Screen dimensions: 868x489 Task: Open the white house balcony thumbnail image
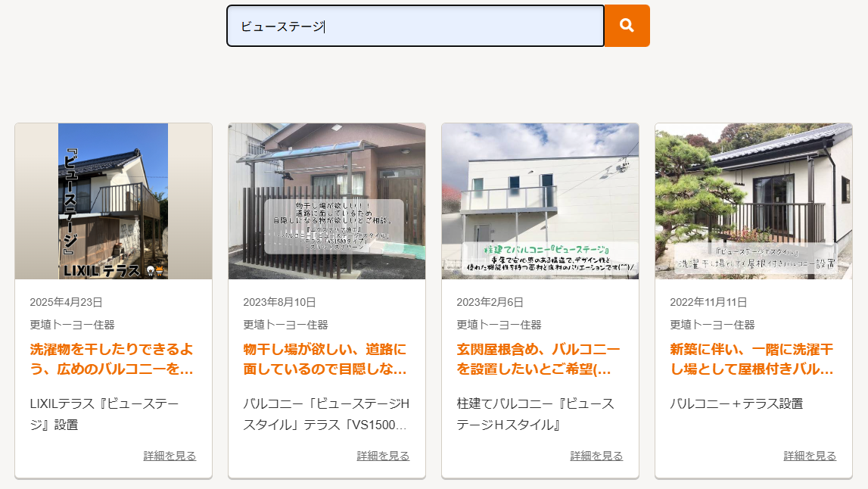pyautogui.click(x=540, y=201)
